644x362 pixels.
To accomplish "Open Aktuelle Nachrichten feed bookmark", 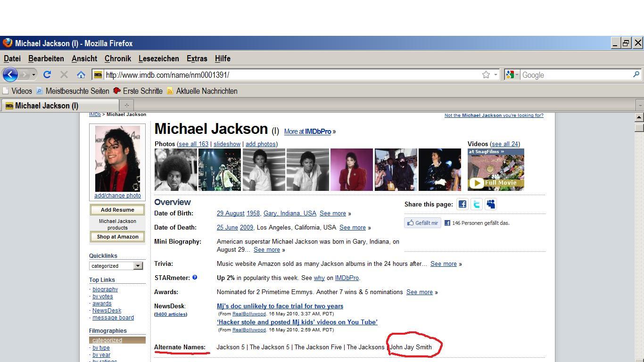I will point(202,91).
